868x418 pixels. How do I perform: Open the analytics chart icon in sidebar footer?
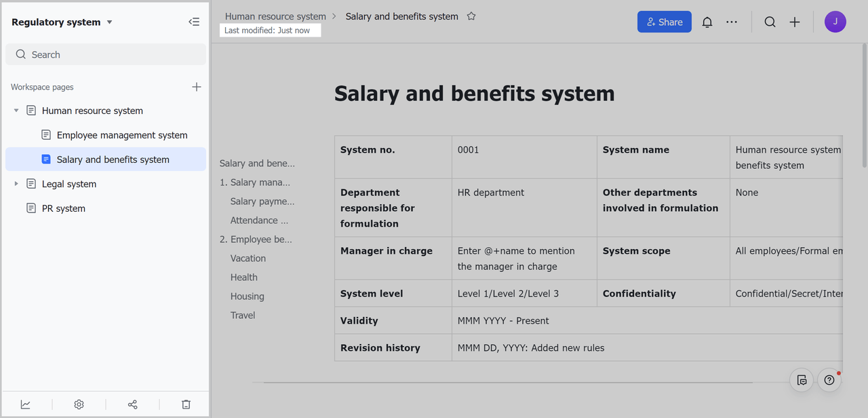[x=26, y=404]
